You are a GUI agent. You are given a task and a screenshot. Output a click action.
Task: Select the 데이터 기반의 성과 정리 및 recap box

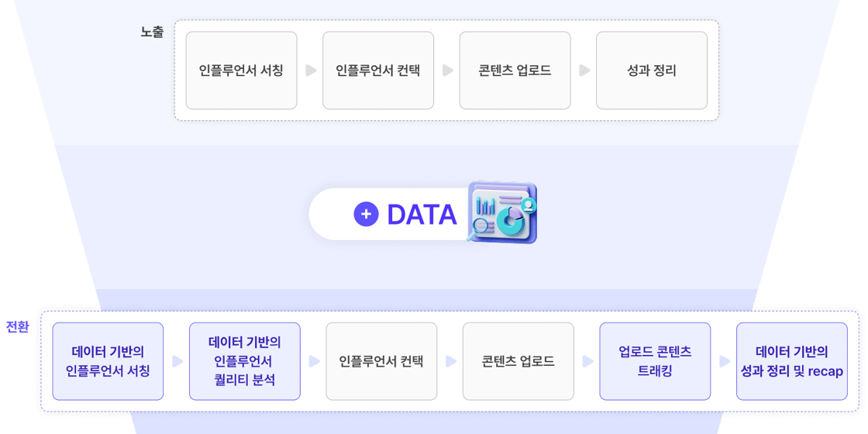click(x=791, y=361)
